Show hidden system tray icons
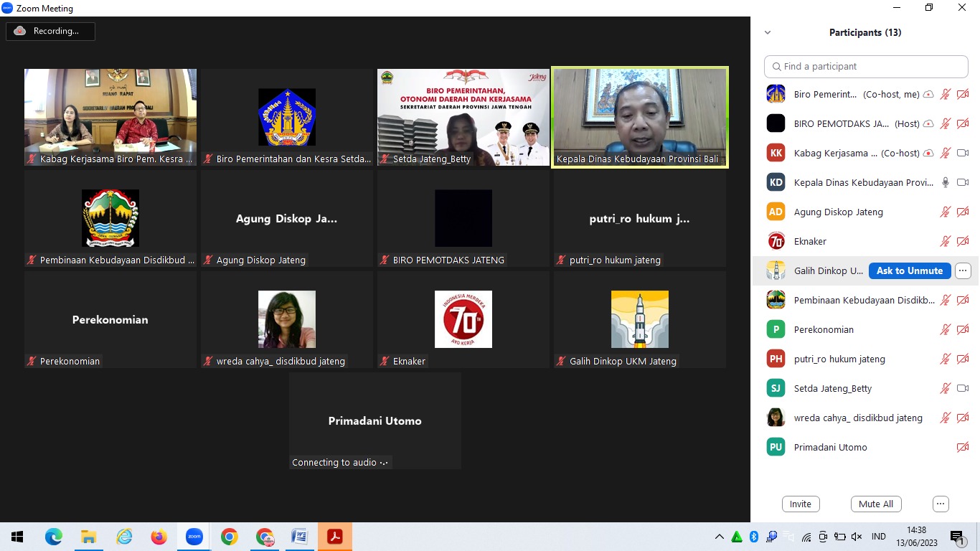The width and height of the screenshot is (980, 551). pos(720,537)
